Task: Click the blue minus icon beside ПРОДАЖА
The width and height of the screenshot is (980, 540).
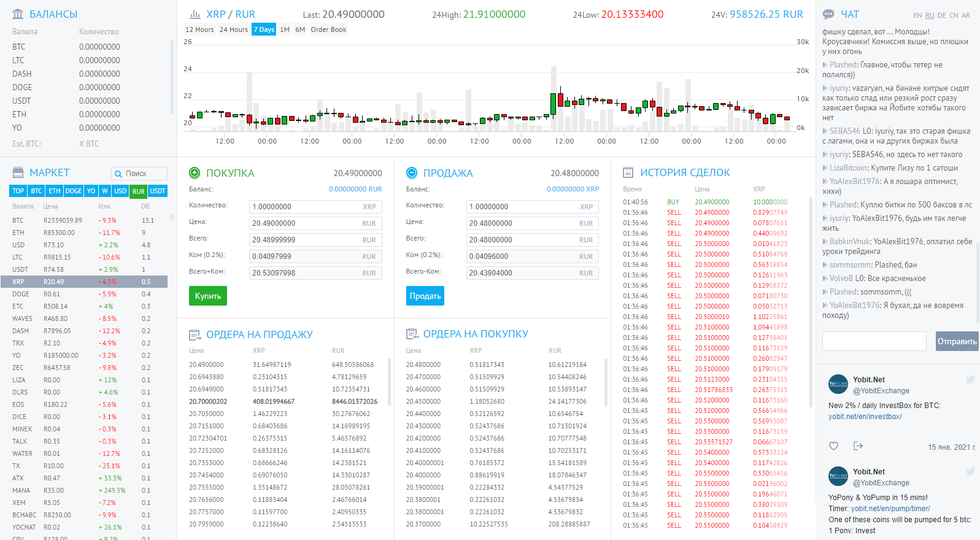Action: point(412,173)
